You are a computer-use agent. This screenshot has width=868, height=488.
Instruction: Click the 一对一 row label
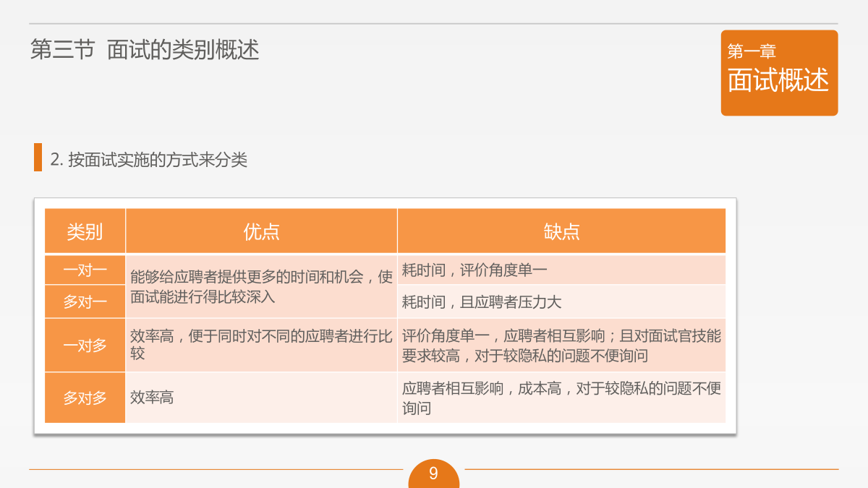point(85,270)
